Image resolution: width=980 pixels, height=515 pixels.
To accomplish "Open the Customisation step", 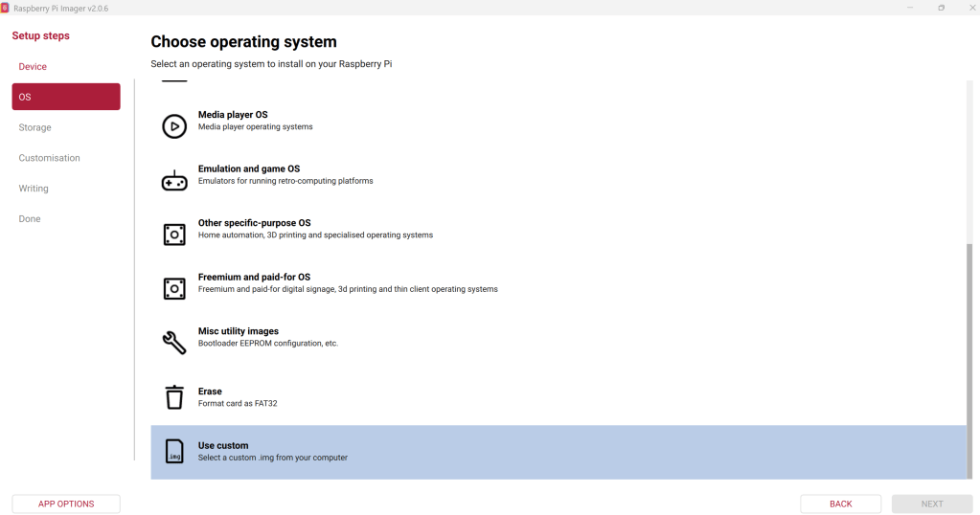I will tap(50, 158).
